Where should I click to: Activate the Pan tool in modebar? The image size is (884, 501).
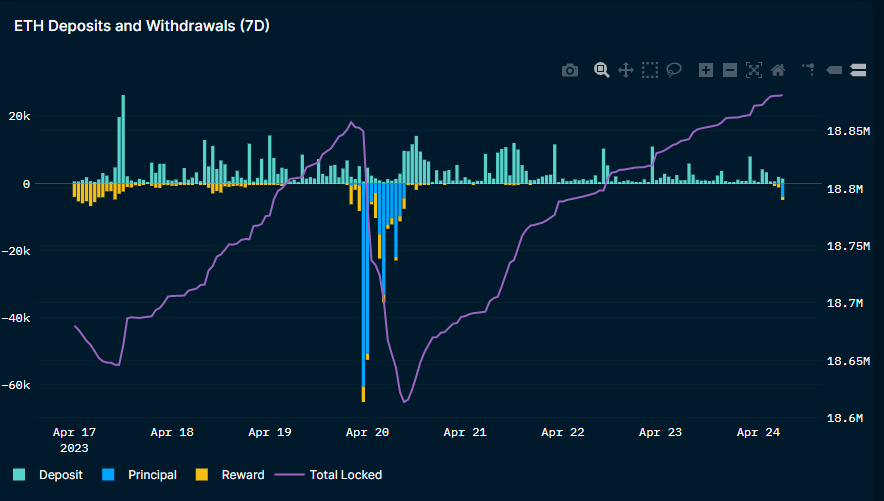[626, 70]
